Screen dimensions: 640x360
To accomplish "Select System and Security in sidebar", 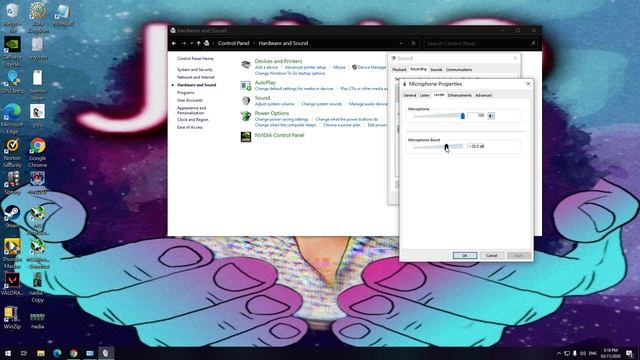I will 195,70.
